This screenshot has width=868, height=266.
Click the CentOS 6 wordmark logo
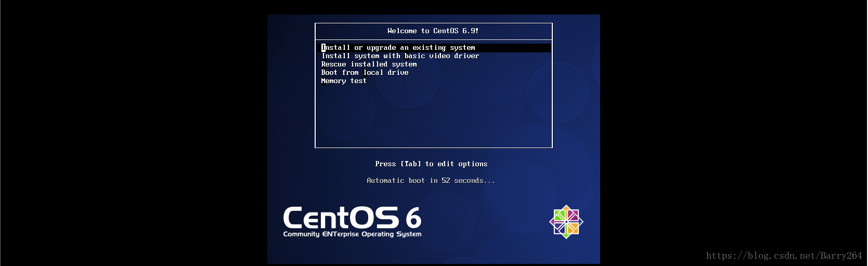[x=352, y=218]
